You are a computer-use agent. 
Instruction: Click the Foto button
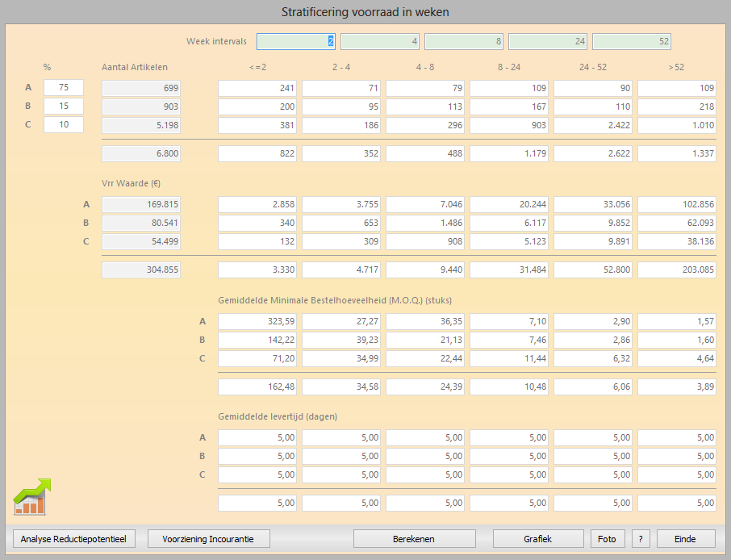point(607,539)
